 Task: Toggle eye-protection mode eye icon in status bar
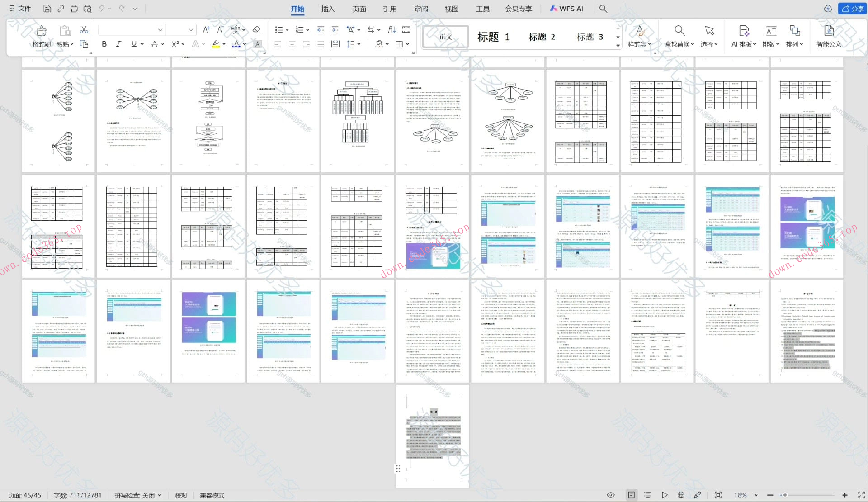610,495
